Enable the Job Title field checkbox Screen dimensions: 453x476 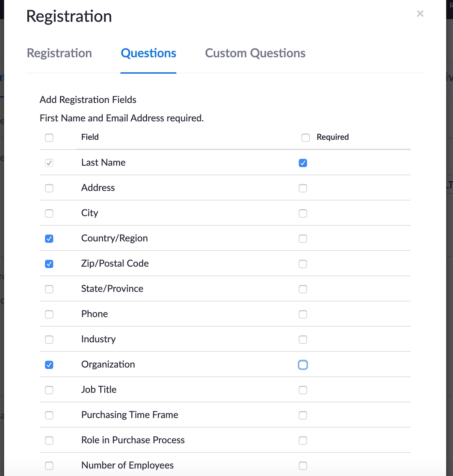point(49,390)
